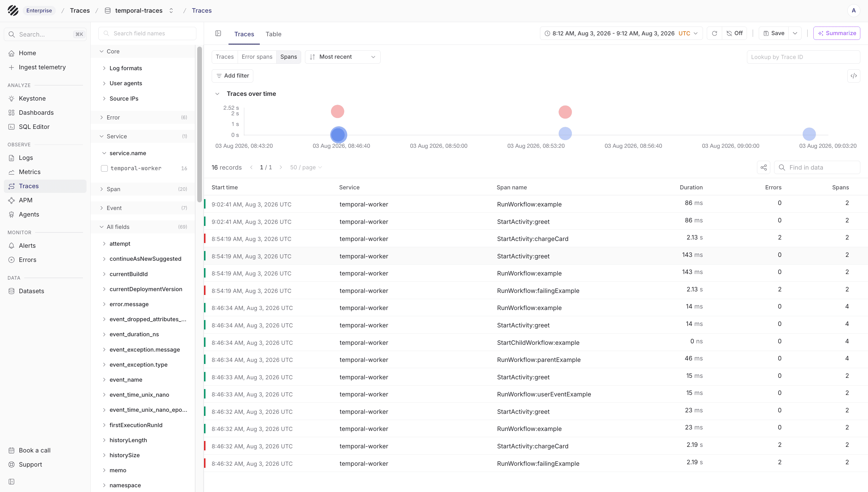Toggle the field panel visibility icon
This screenshot has height=492, width=868.
[x=218, y=33]
